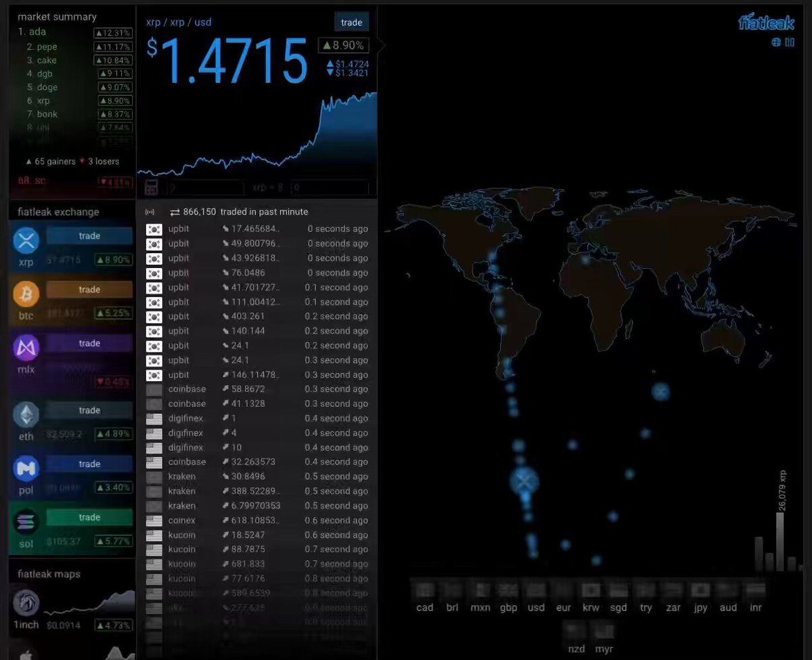812x660 pixels.
Task: Click the fiatleak logo
Action: pos(766,22)
